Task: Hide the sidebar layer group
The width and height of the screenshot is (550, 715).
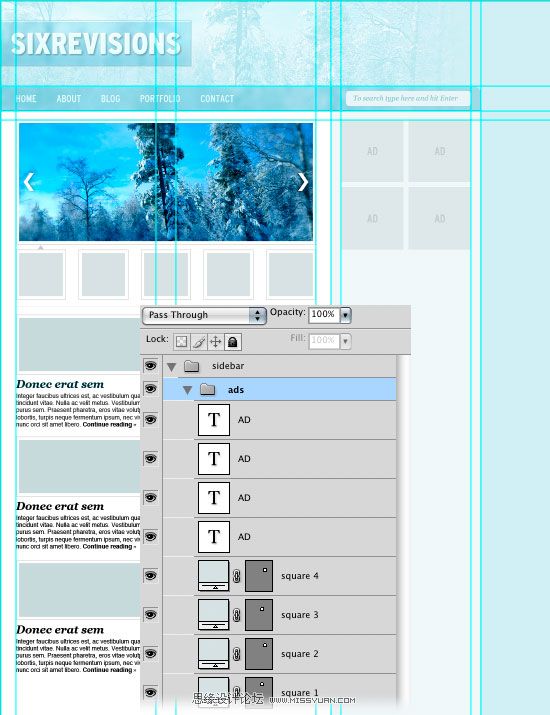Action: [150, 366]
